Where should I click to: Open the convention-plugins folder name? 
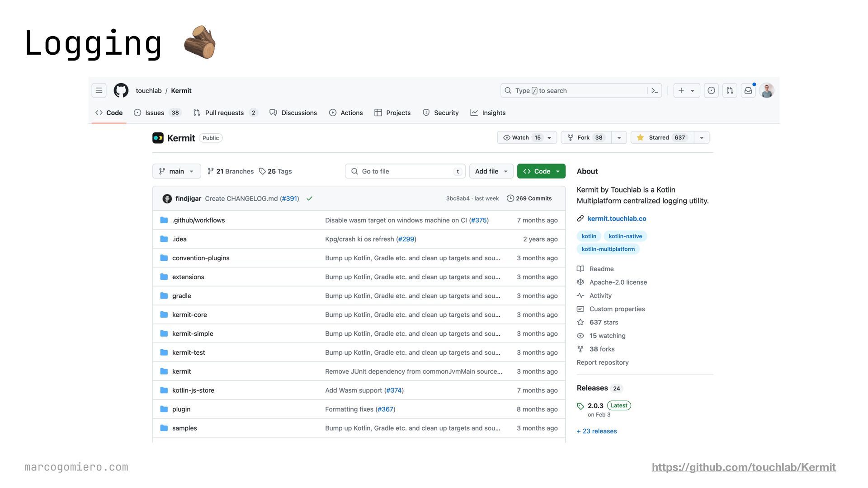[201, 258]
